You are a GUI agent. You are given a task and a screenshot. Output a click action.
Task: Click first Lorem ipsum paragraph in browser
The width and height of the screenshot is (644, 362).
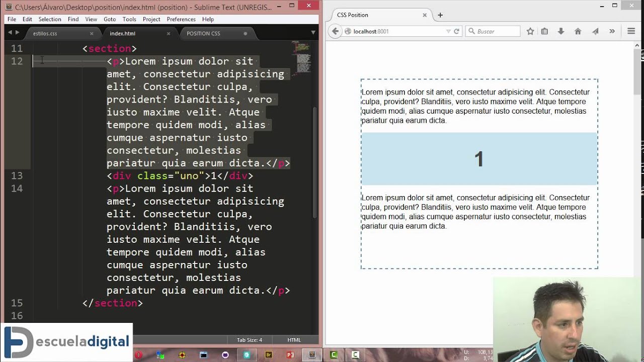(x=475, y=106)
